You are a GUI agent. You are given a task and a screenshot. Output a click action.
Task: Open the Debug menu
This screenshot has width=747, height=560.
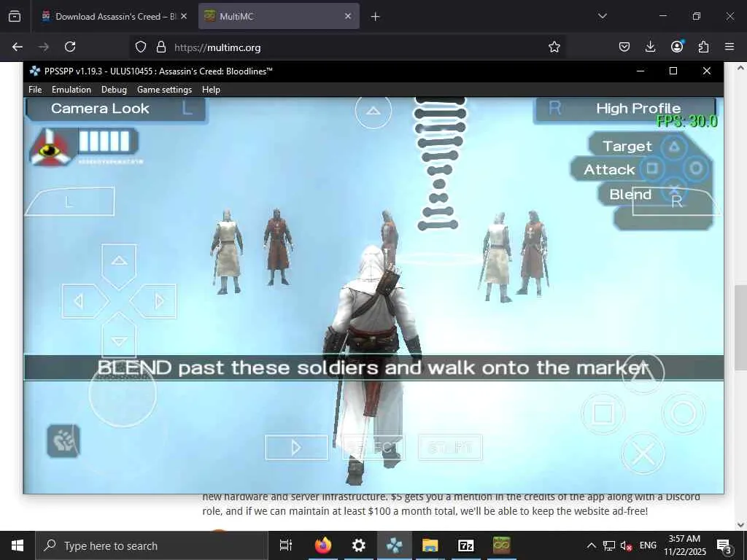[114, 90]
